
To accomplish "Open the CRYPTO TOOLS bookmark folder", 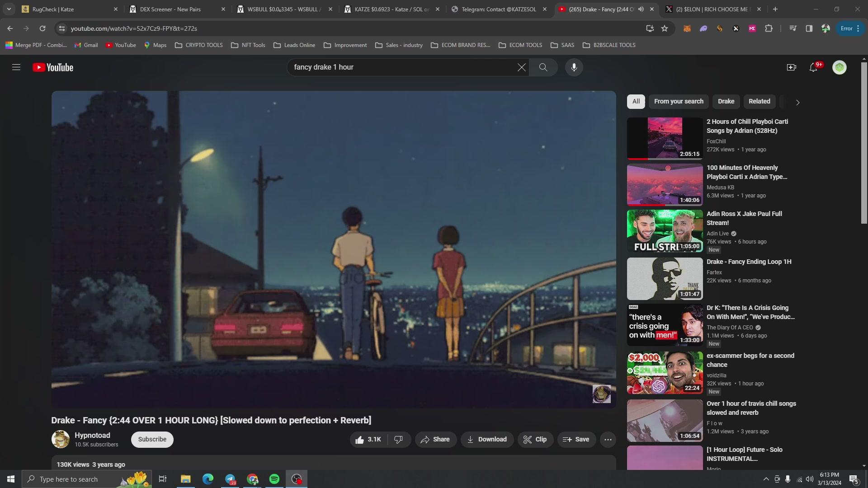I will (x=199, y=45).
